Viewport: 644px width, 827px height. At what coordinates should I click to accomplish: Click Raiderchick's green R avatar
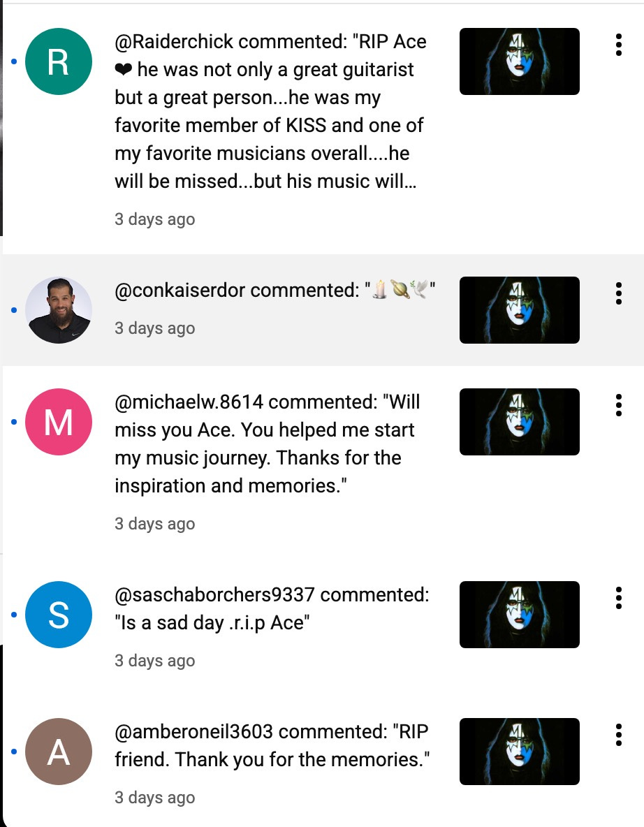pyautogui.click(x=59, y=61)
